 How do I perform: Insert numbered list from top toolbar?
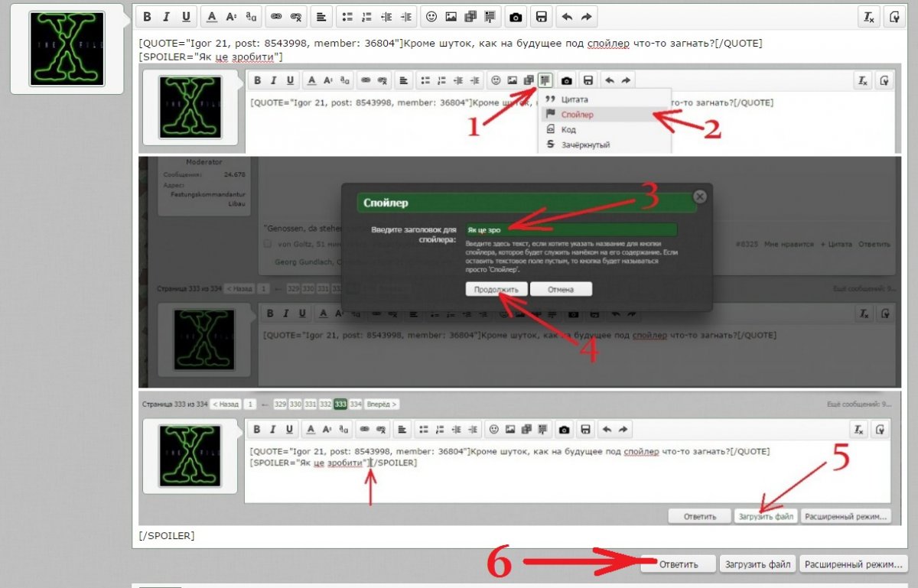[x=366, y=16]
